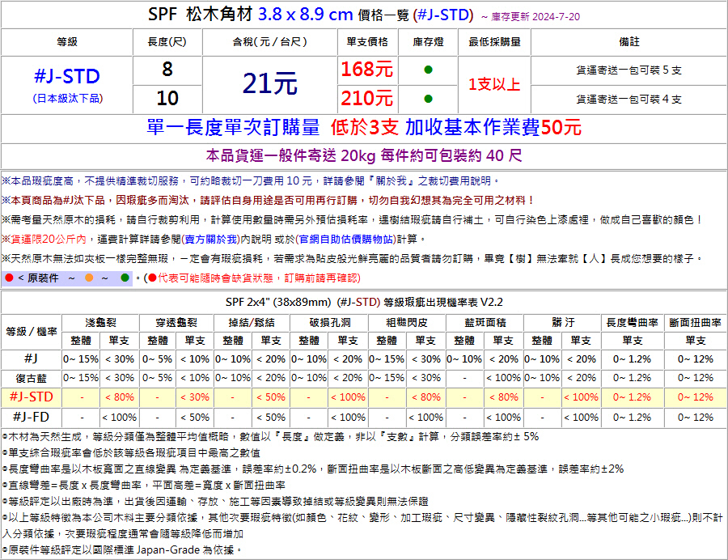The height and width of the screenshot is (560, 728).
Task: Click the green stock light for the 10尺 row
Action: pos(428,99)
